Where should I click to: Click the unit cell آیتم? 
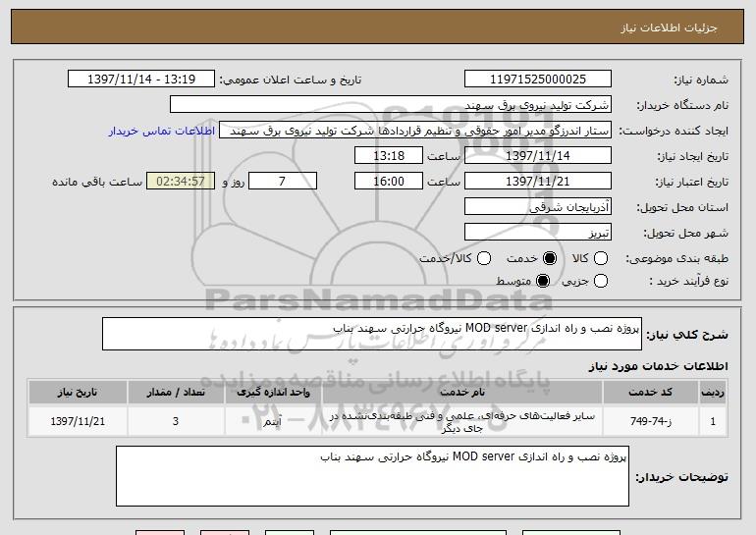click(273, 421)
